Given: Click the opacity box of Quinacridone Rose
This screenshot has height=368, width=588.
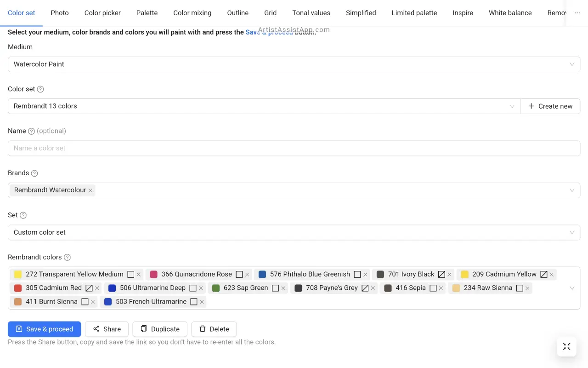Looking at the screenshot, I should pyautogui.click(x=239, y=274).
